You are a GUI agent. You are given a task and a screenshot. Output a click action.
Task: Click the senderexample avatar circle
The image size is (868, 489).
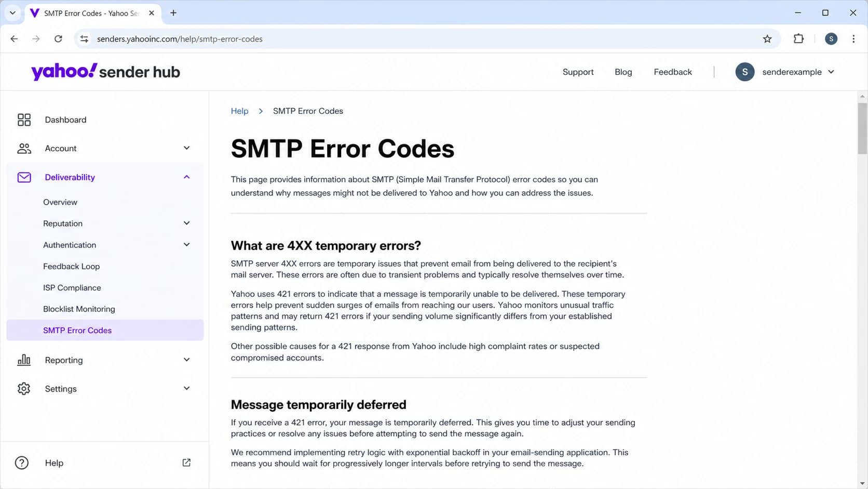(744, 72)
